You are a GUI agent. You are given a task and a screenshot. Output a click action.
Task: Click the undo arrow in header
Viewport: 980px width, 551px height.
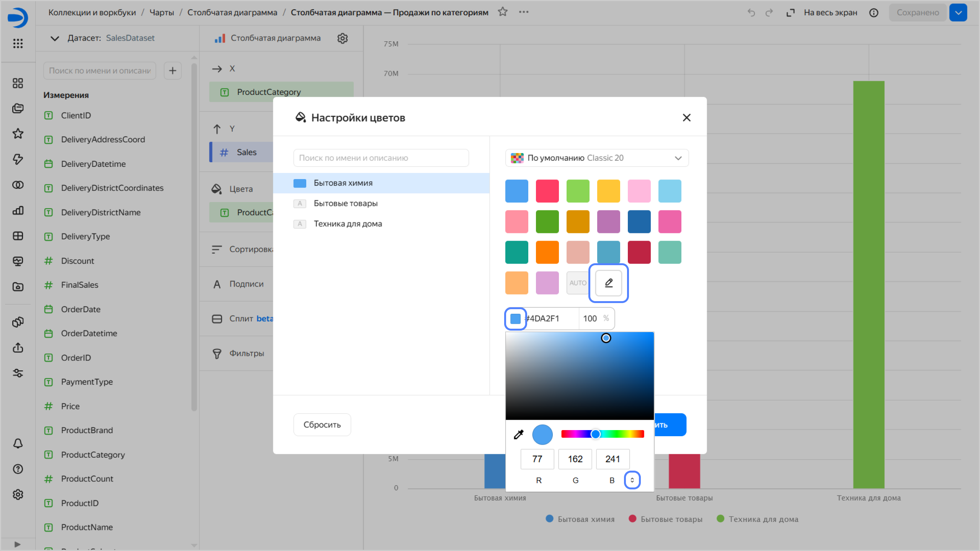751,13
